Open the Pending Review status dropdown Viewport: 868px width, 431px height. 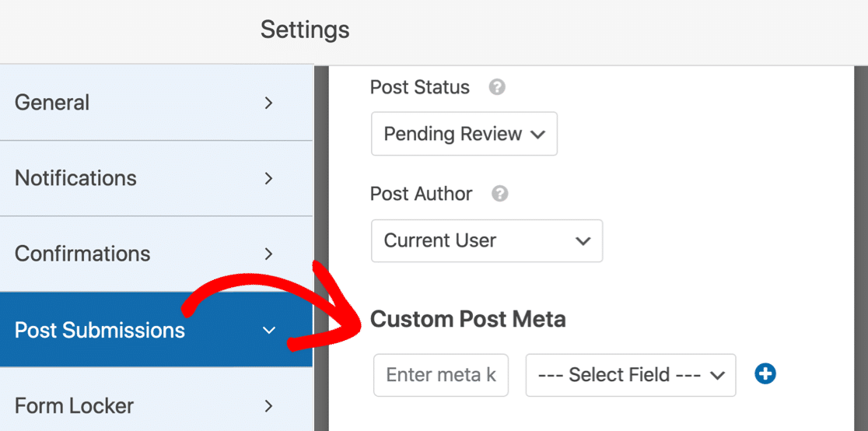464,134
